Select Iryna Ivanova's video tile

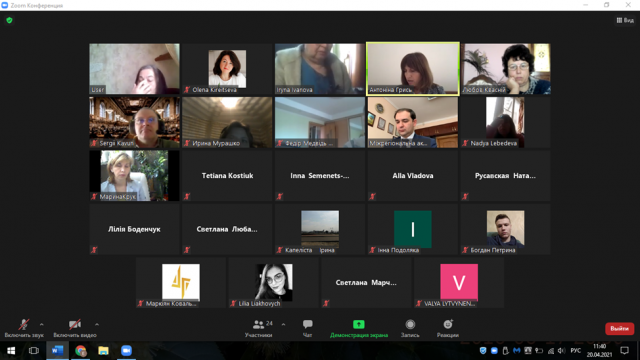[320, 69]
